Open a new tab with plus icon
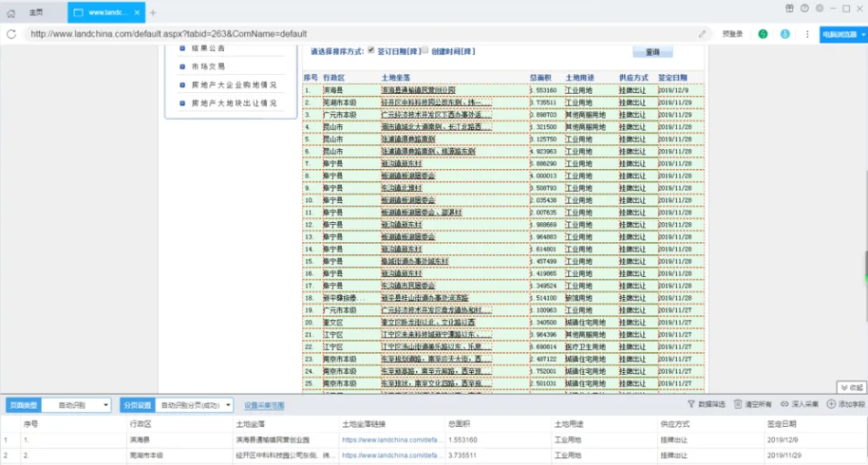The image size is (868, 465). pyautogui.click(x=153, y=12)
